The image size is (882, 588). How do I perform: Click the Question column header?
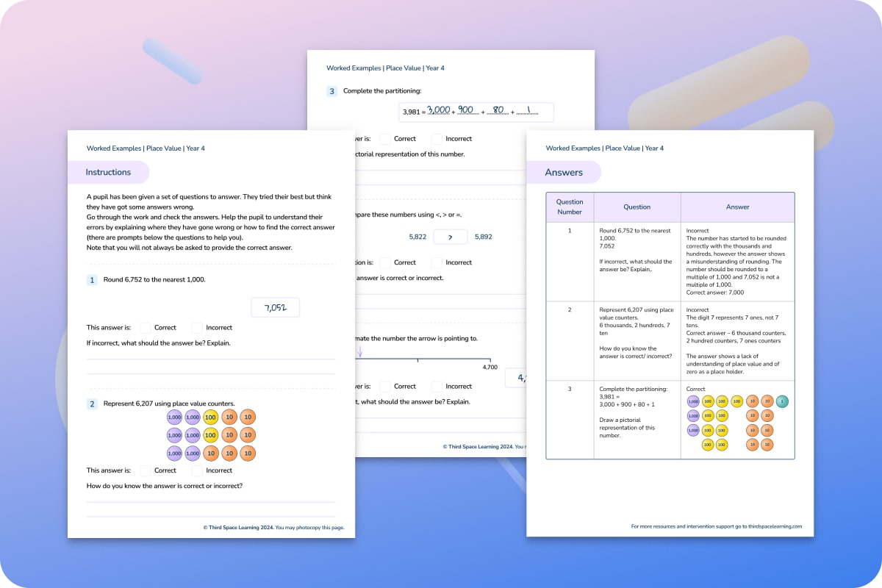637,207
